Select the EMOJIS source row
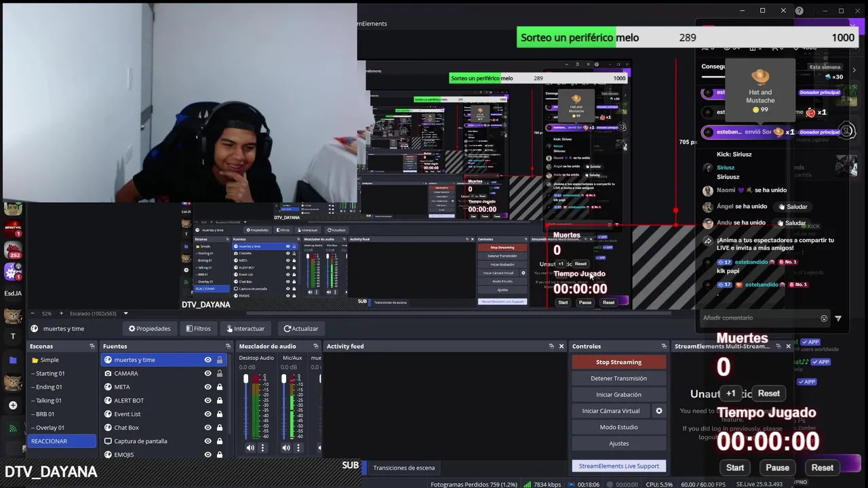Viewport: 868px width, 488px height. pos(163,455)
